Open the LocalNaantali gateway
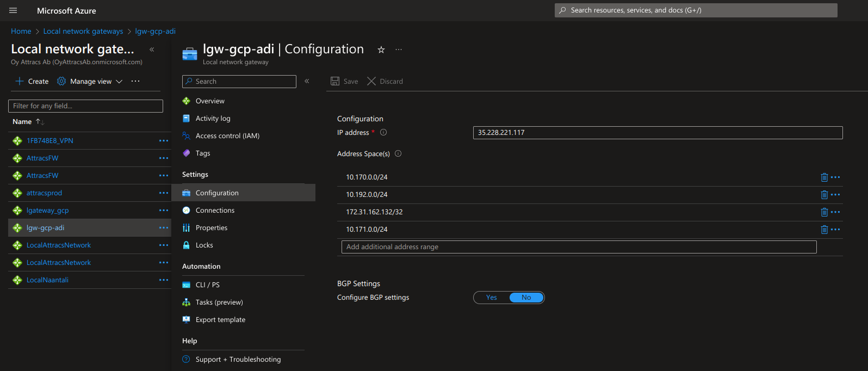This screenshot has width=868, height=371. (x=48, y=280)
